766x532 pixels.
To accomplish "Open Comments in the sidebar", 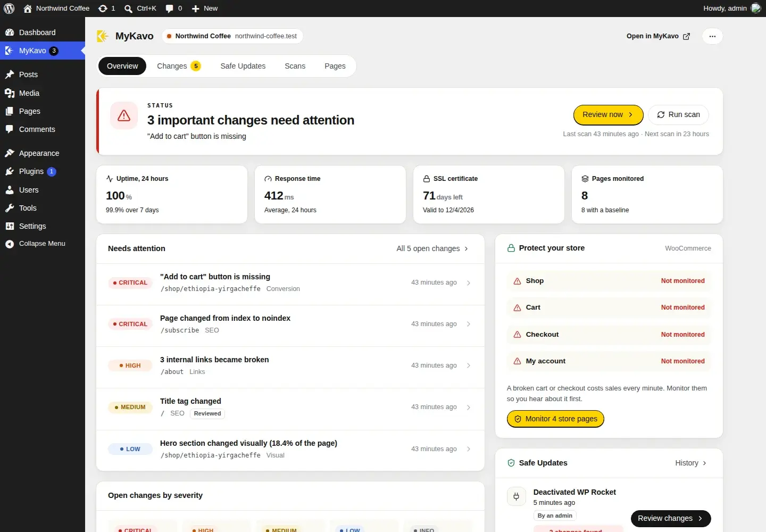I will [43, 129].
